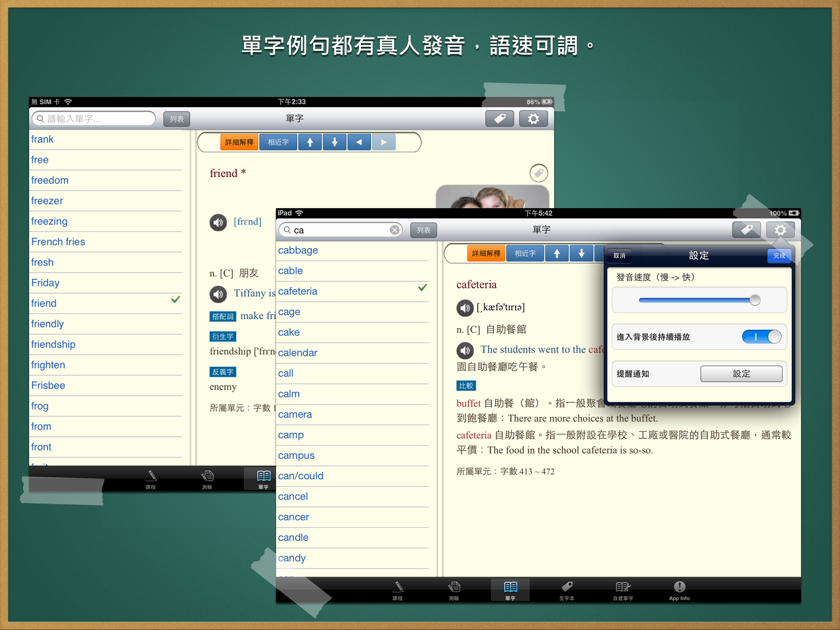Select 'cake' in word list
Screen dimensions: 840x630
(x=352, y=333)
